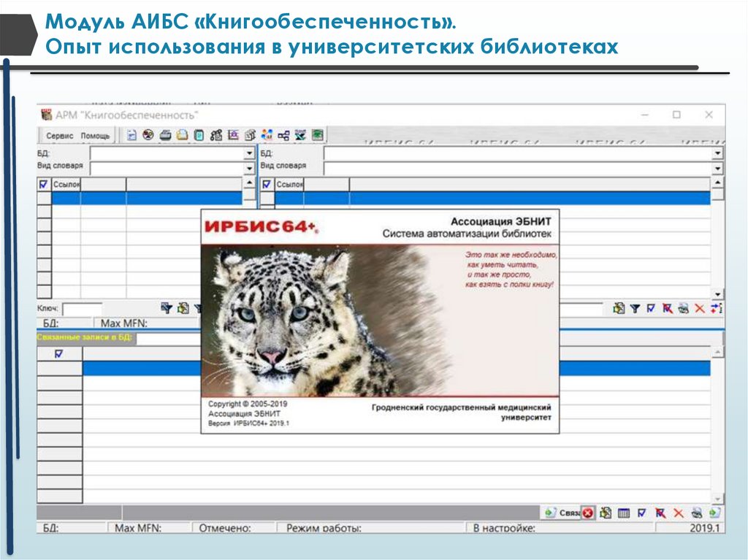This screenshot has width=748, height=560.
Task: Click the APM Книгообеспеченность window title icon
Action: [46, 115]
